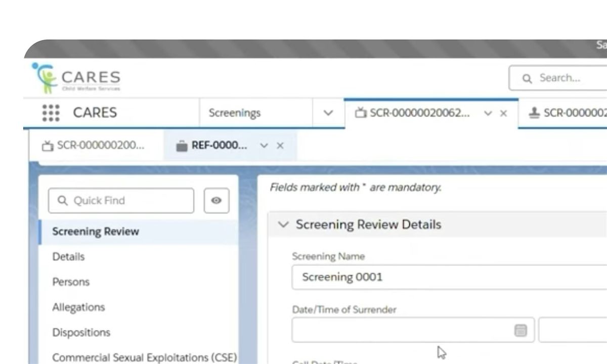Open the App Launcher grid icon

coord(51,113)
